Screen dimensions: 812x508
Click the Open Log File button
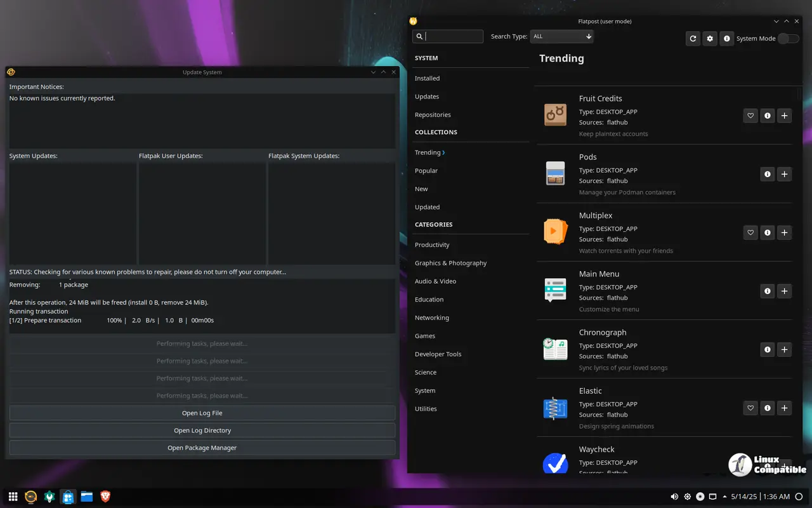point(202,413)
